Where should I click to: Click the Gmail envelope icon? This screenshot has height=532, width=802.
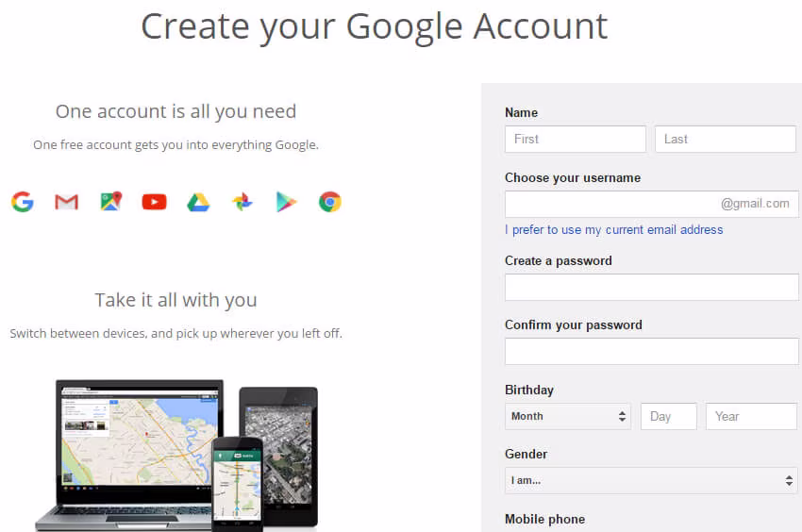click(x=66, y=202)
